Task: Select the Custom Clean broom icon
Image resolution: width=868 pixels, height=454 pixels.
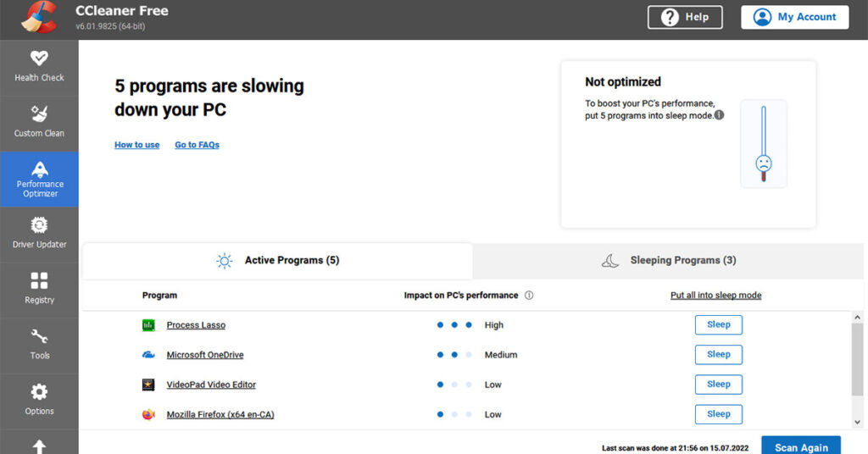Action: pos(39,114)
